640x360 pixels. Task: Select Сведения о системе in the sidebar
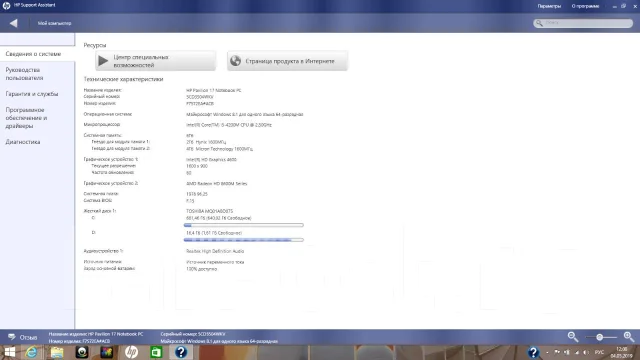click(x=33, y=54)
